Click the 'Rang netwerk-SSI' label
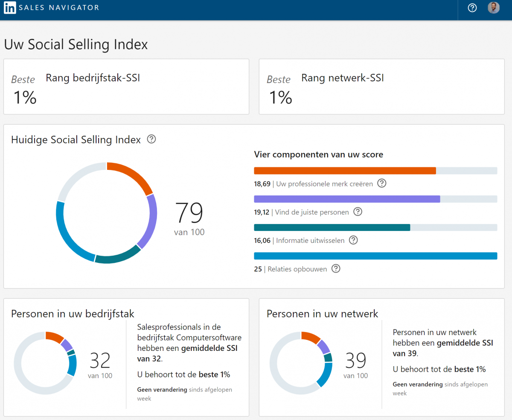 coord(343,78)
